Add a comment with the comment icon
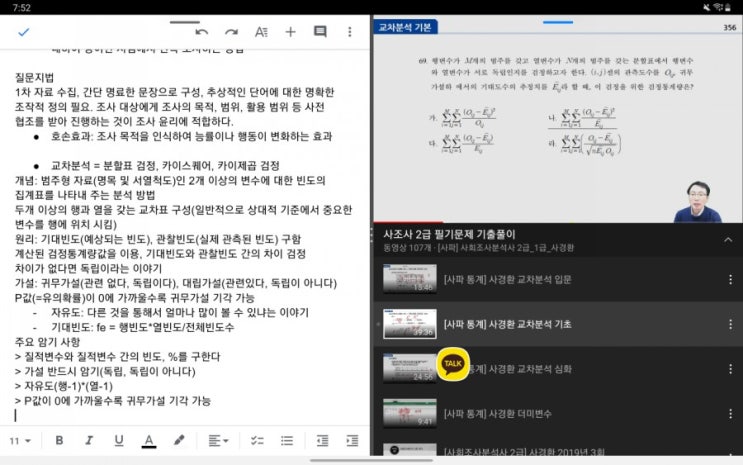The height and width of the screenshot is (465, 743). [x=320, y=32]
